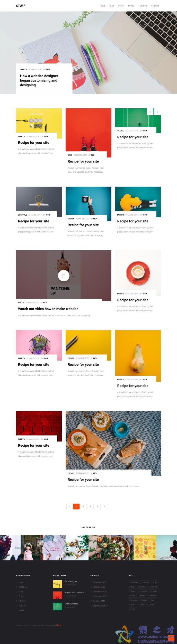The height and width of the screenshot is (644, 177).
Task: Open 'Watch our video how to make website'
Action: 48,309
